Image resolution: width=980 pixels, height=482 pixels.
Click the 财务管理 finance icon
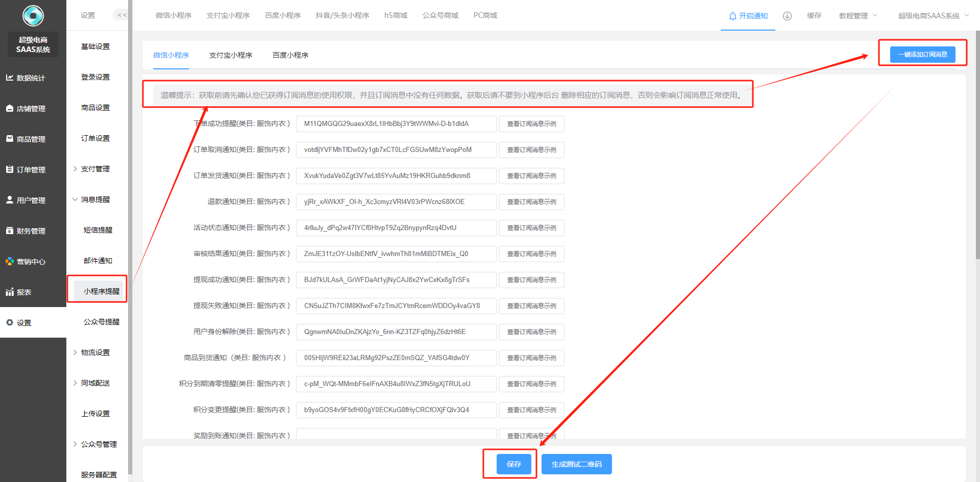10,231
